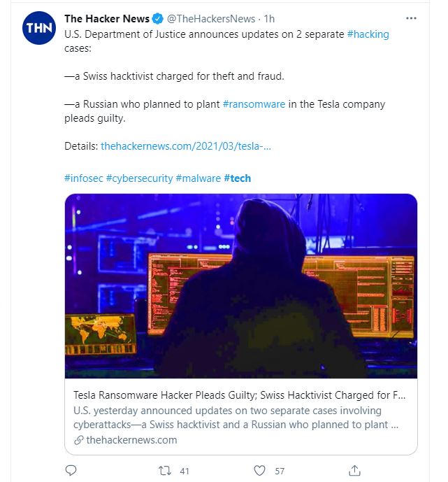The width and height of the screenshot is (448, 482).
Task: Open the #cybersecurity hashtag
Action: tap(139, 178)
